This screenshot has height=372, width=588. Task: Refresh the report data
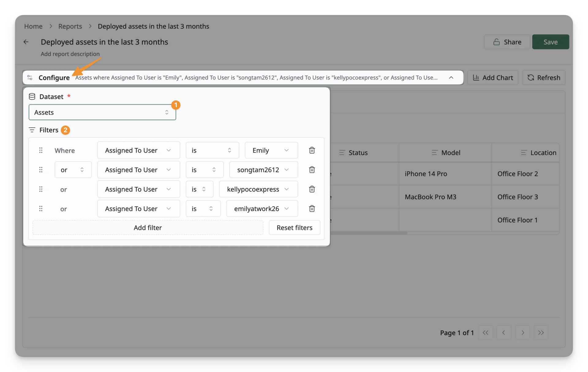pos(544,77)
